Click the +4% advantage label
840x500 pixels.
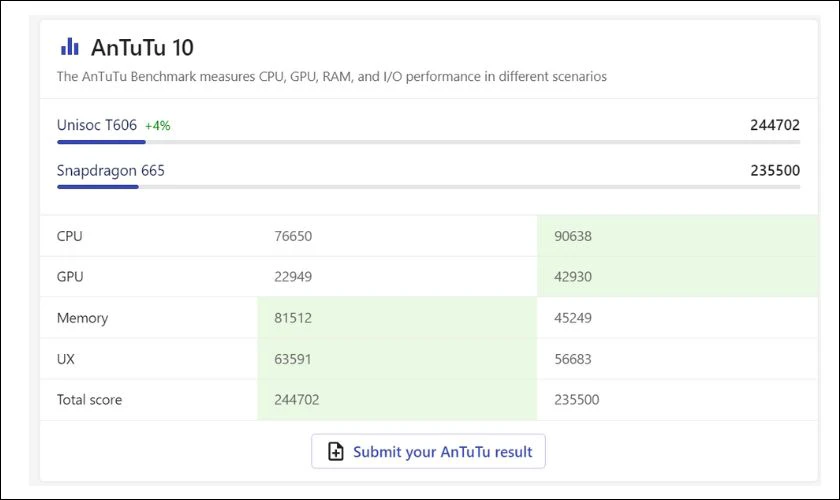158,126
